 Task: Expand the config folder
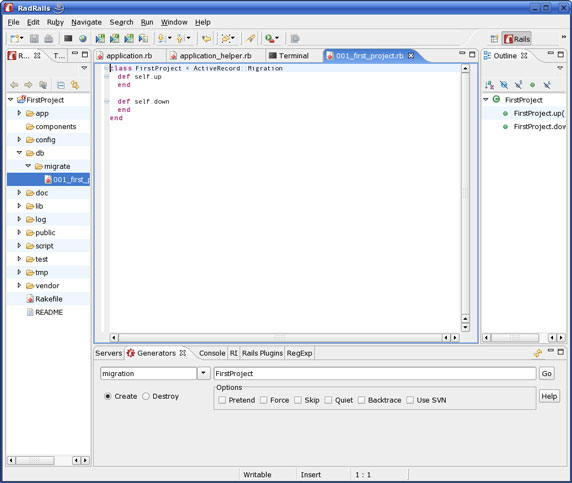(x=19, y=139)
